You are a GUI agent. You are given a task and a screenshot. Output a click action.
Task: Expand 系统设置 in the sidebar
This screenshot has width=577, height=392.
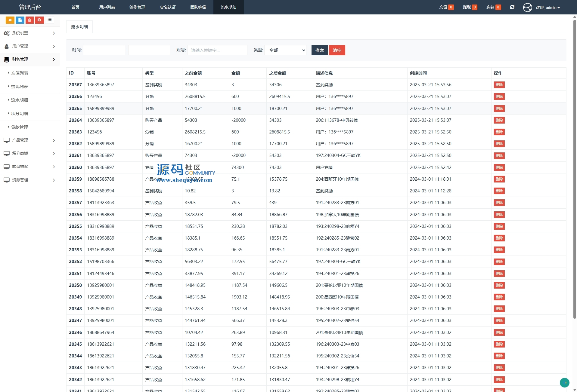coord(29,33)
